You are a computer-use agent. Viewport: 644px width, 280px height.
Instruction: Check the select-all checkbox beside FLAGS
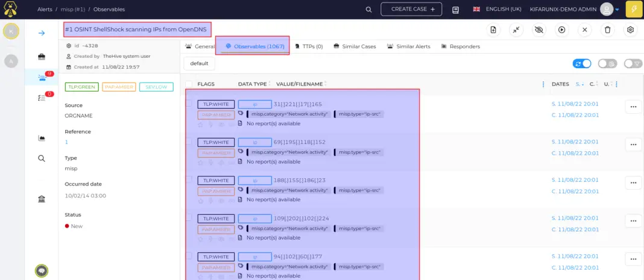tap(189, 84)
